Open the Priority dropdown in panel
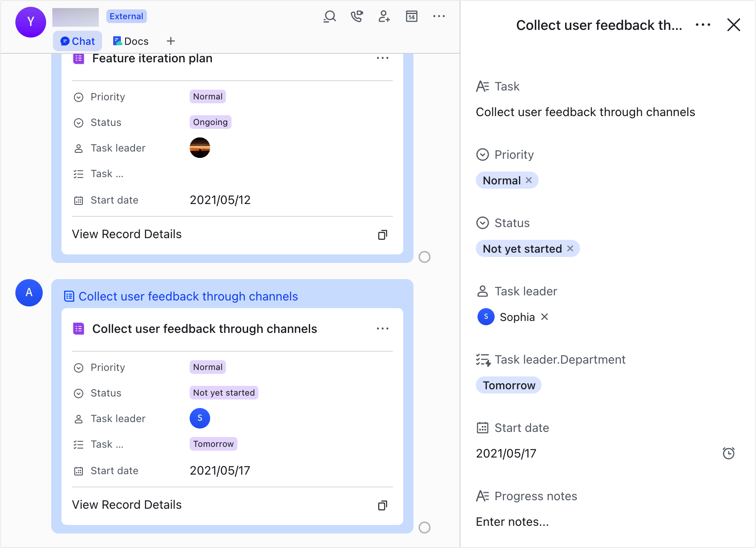The height and width of the screenshot is (548, 756). [x=507, y=180]
